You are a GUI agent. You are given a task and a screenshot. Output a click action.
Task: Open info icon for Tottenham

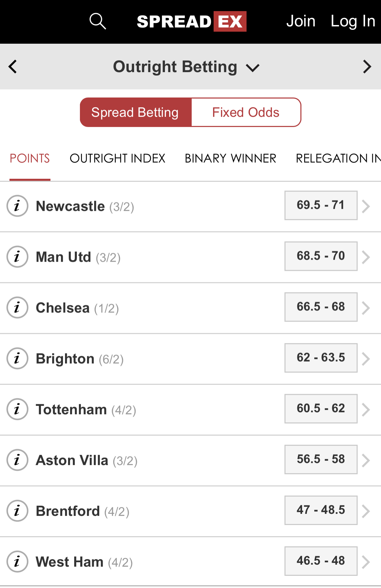[x=17, y=409]
